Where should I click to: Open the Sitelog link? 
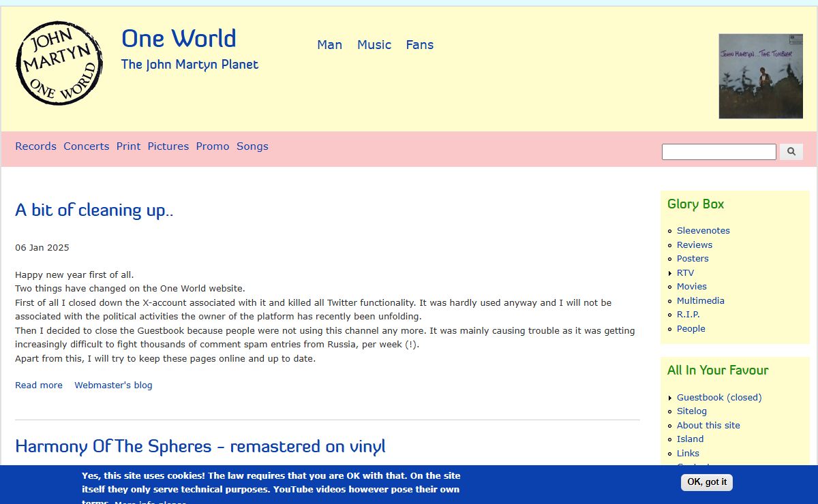point(692,411)
